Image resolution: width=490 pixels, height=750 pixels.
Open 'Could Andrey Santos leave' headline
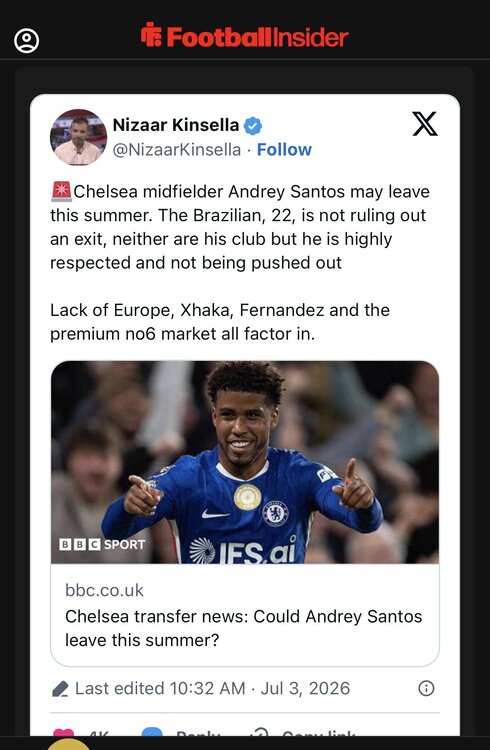click(244, 628)
